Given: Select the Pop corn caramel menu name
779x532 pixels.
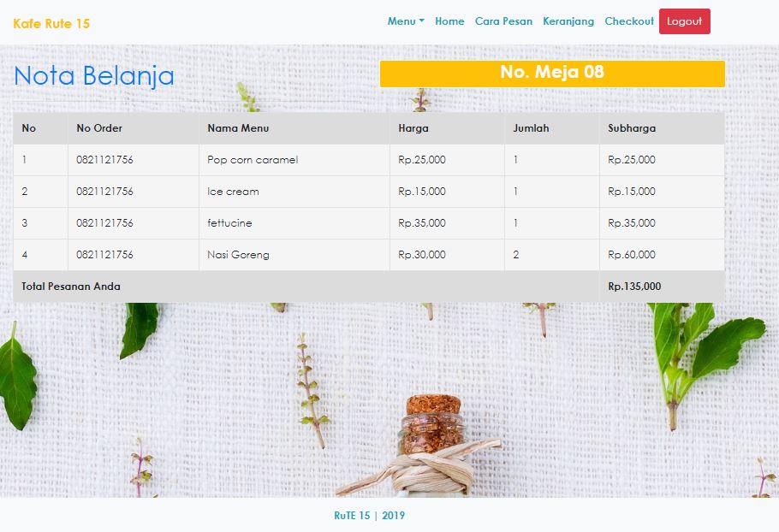Looking at the screenshot, I should pos(253,160).
